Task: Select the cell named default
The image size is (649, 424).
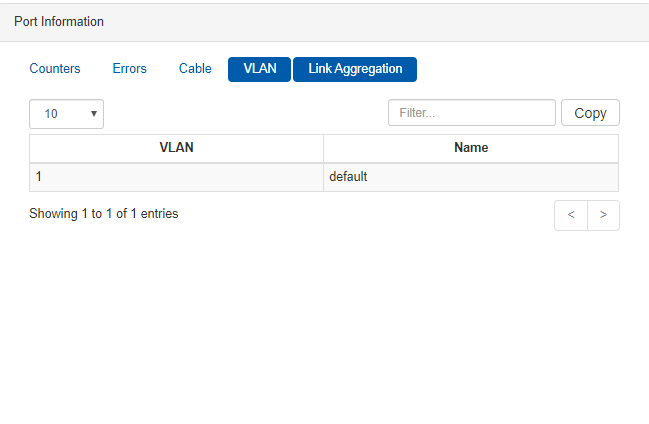Action: [471, 177]
